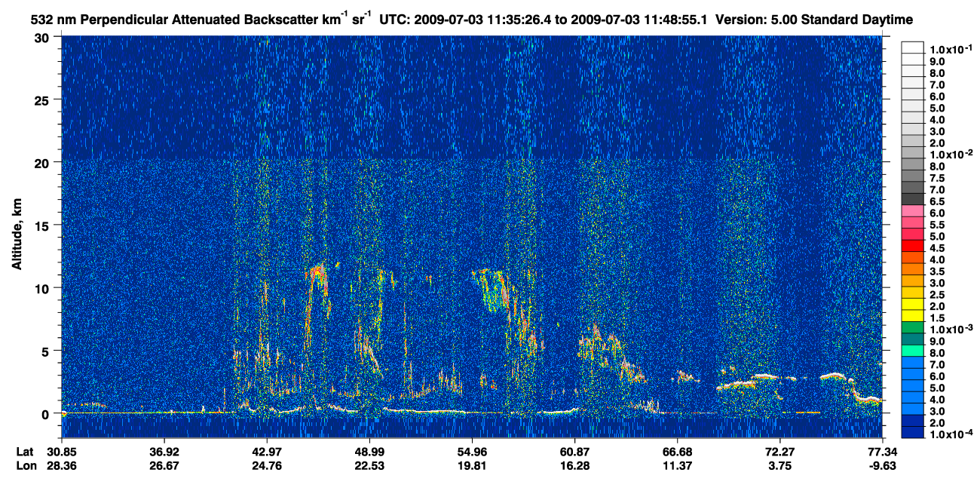The width and height of the screenshot is (980, 503).
Task: Click the altitude tick label '15'
Action: [x=42, y=225]
